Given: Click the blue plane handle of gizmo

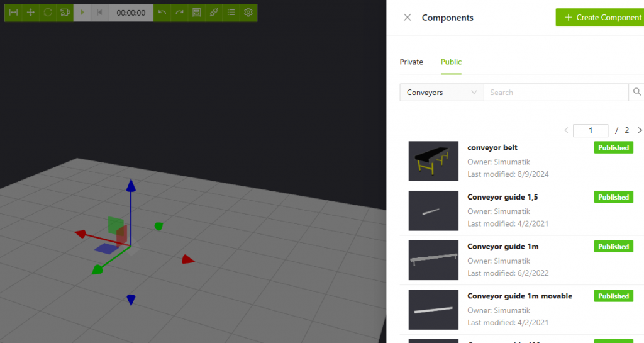Looking at the screenshot, I should click(107, 249).
